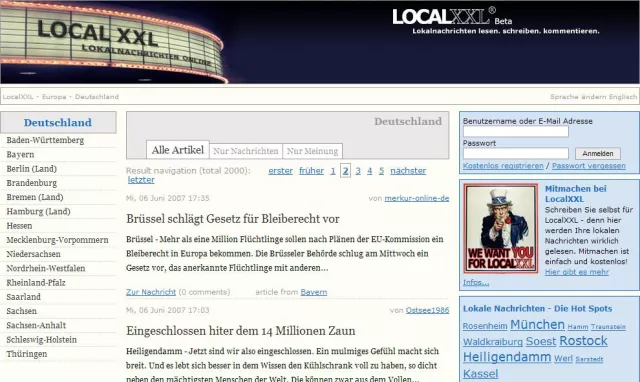Click the LocalXXL Beta logo

point(452,17)
